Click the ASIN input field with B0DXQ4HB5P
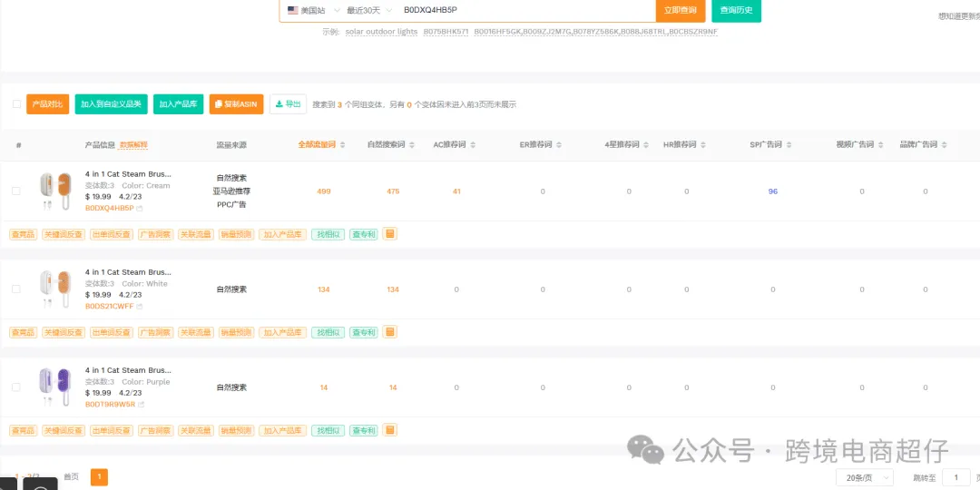This screenshot has height=490, width=980. tap(525, 10)
